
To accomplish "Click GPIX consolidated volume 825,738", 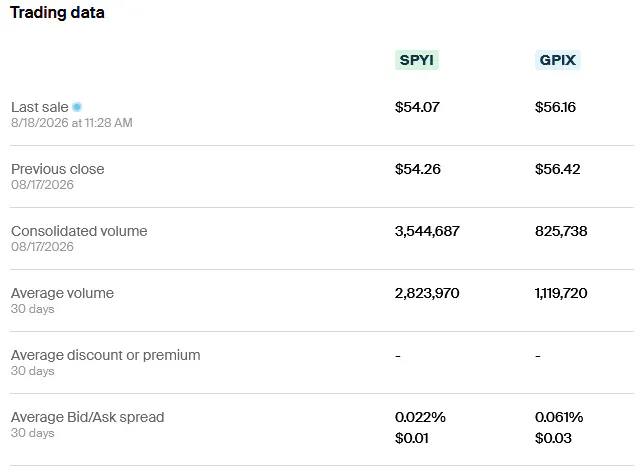I will [x=561, y=231].
